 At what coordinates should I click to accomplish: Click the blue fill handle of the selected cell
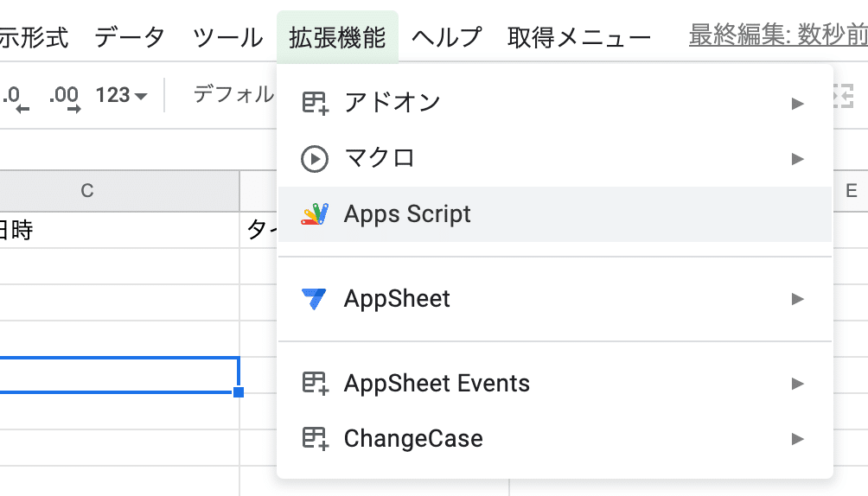click(x=239, y=392)
